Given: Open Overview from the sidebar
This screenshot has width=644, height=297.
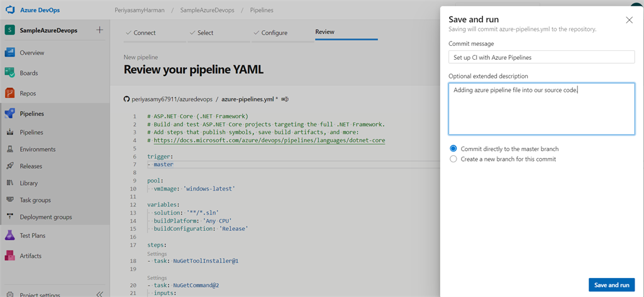Looking at the screenshot, I should tap(31, 53).
